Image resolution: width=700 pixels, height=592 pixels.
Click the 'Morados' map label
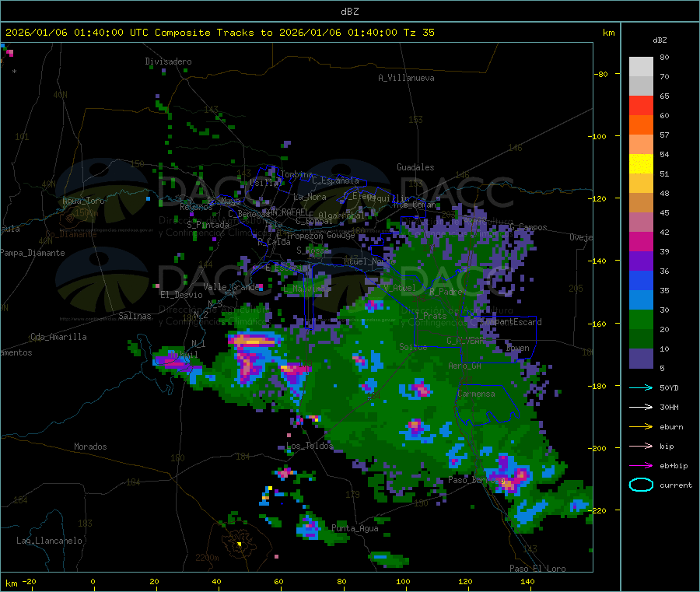pyautogui.click(x=90, y=447)
